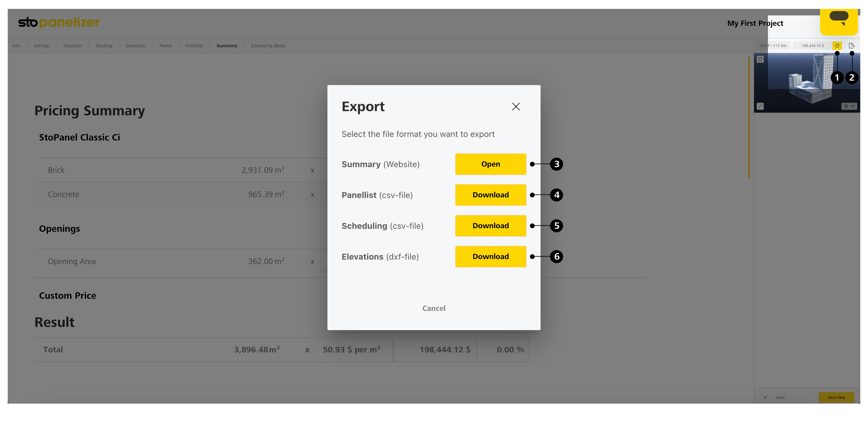Select the Summary step tab
The height and width of the screenshot is (422, 868).
pos(227,46)
